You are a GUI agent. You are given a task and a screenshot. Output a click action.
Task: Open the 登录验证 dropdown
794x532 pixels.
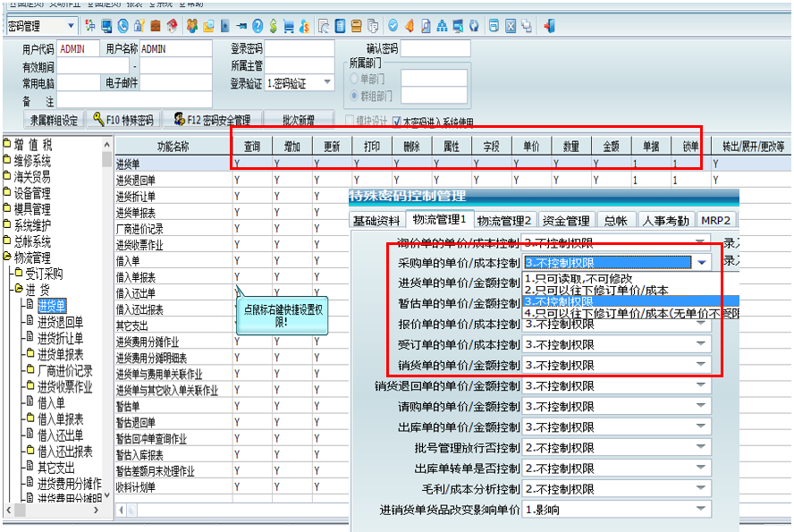[x=327, y=82]
